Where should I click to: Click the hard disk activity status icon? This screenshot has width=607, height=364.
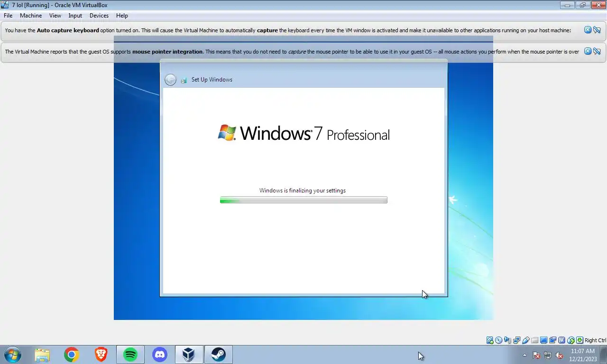[x=490, y=340]
